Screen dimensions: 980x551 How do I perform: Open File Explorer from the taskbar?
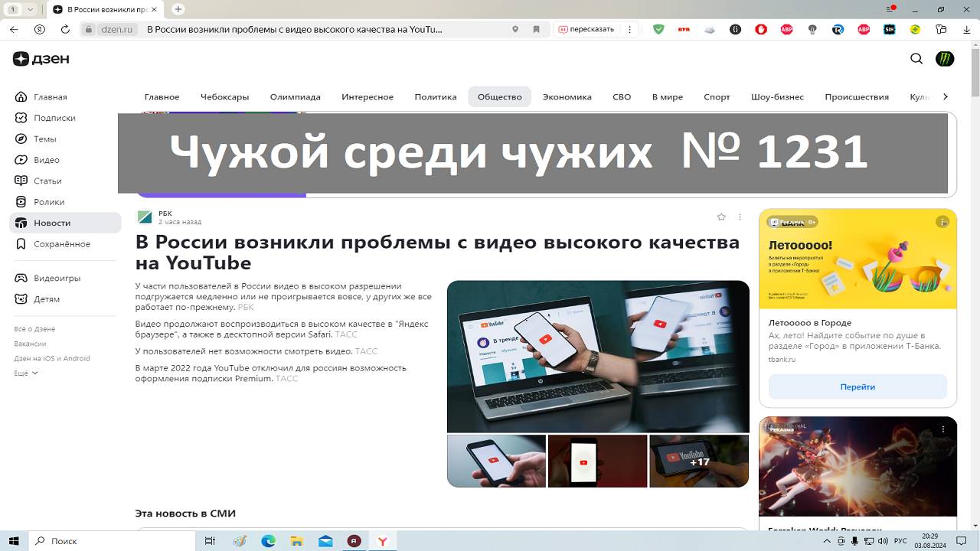pos(296,541)
